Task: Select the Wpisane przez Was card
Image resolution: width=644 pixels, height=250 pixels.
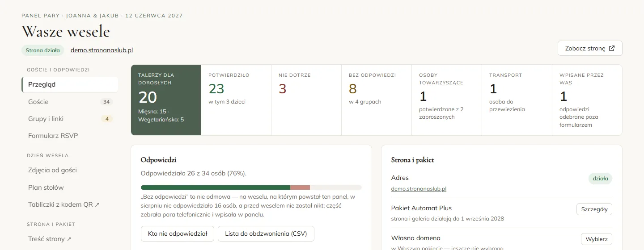Action: pos(587,100)
